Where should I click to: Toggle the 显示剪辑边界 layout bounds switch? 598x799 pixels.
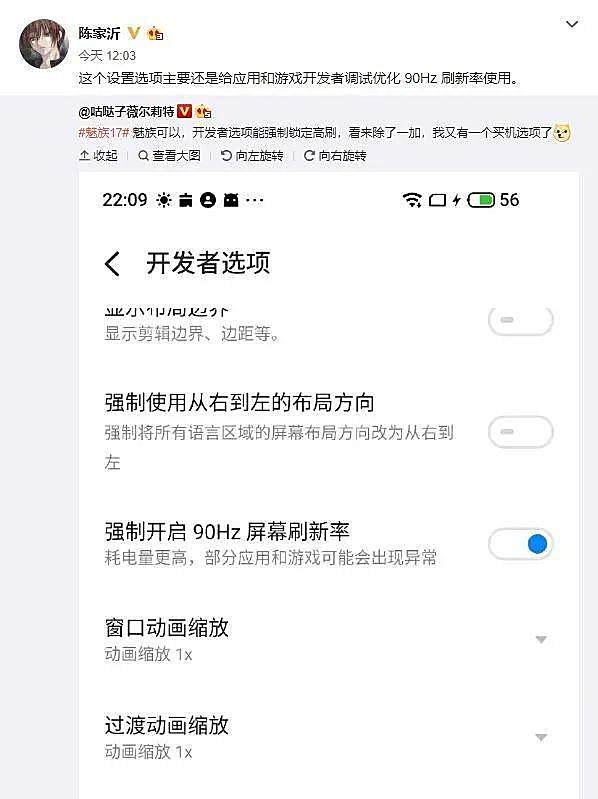tap(520, 320)
